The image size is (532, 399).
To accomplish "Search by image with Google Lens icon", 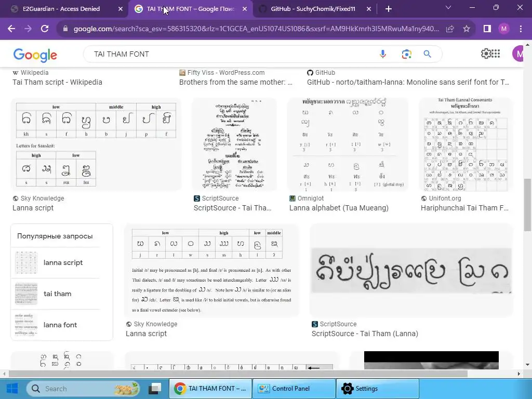I will [406, 54].
